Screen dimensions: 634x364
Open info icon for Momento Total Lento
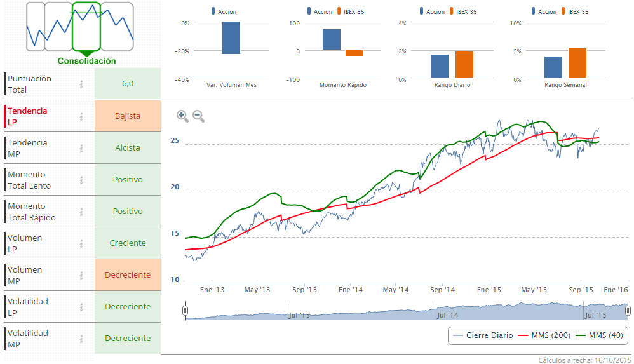(x=81, y=180)
